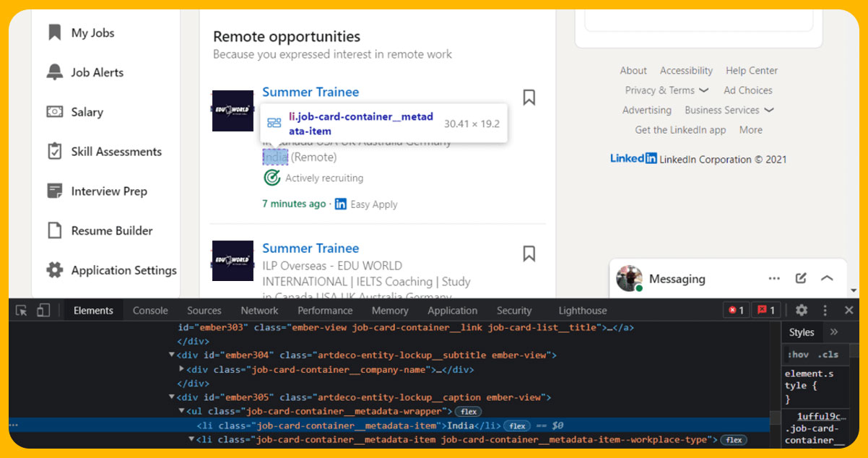The width and height of the screenshot is (868, 458).
Task: Save the second Summer Trainee job listing
Action: (x=529, y=254)
